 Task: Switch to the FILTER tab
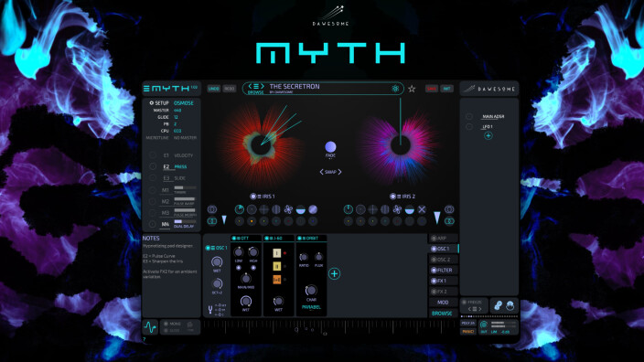coord(443,270)
